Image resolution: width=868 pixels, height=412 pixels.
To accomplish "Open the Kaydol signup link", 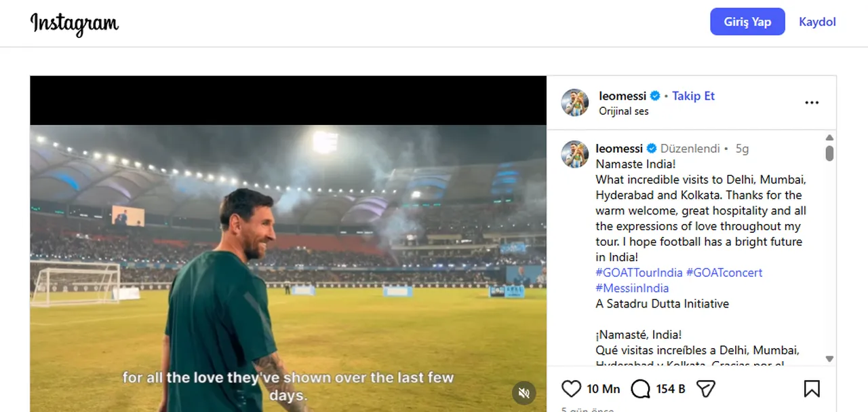I will click(x=816, y=21).
